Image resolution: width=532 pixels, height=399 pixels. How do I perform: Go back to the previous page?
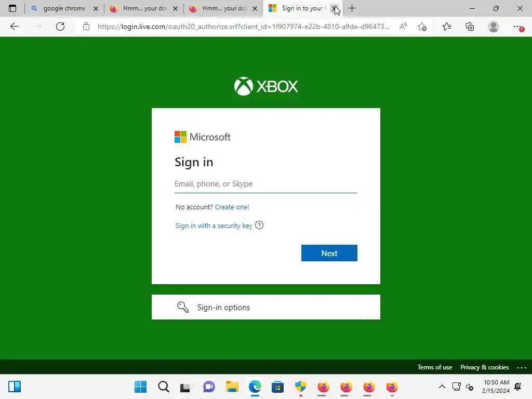point(14,26)
